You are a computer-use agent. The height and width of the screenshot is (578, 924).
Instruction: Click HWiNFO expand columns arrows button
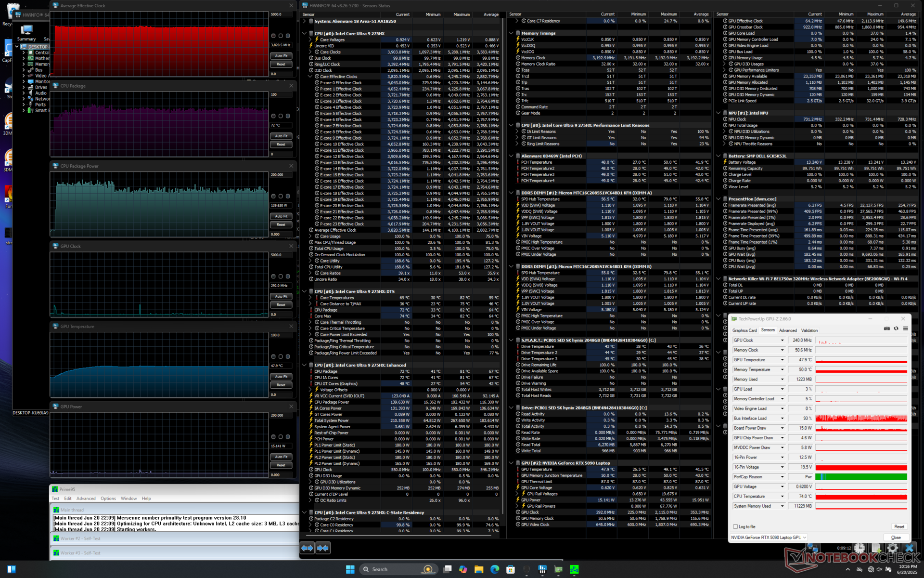pyautogui.click(x=307, y=548)
